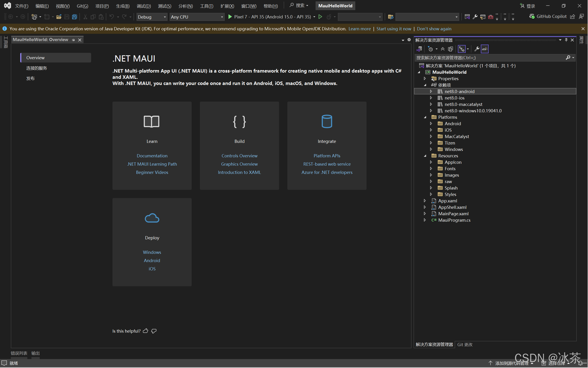Expand the net8.0-ios dependency node

tap(431, 98)
